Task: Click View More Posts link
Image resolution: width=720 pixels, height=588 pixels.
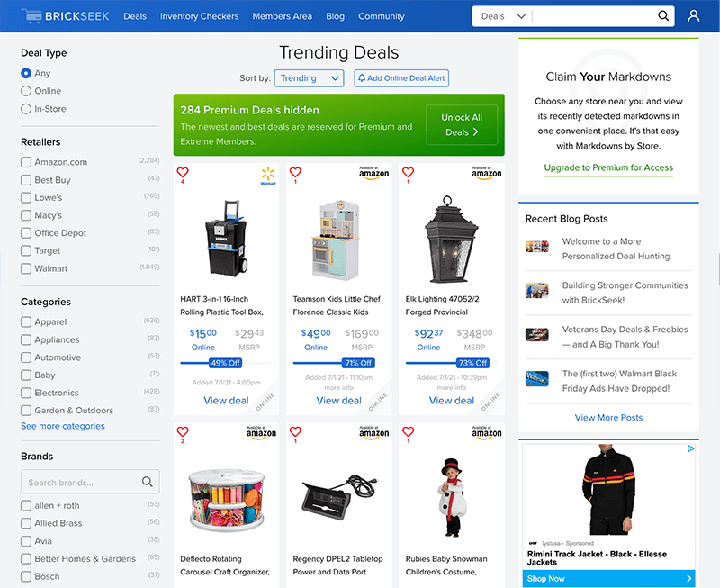Action: pyautogui.click(x=608, y=418)
